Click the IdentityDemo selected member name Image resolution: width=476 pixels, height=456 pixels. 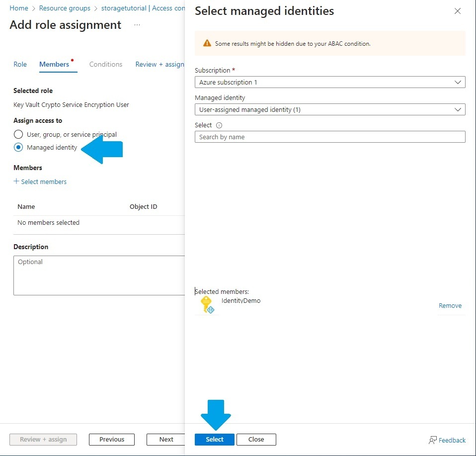coord(240,300)
